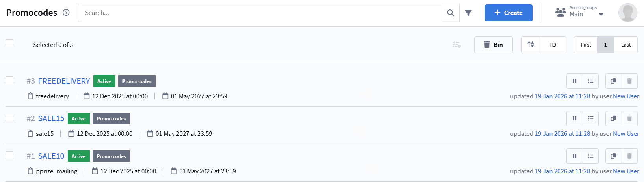The height and width of the screenshot is (182, 644).
Task: Go to the First page
Action: 586,45
